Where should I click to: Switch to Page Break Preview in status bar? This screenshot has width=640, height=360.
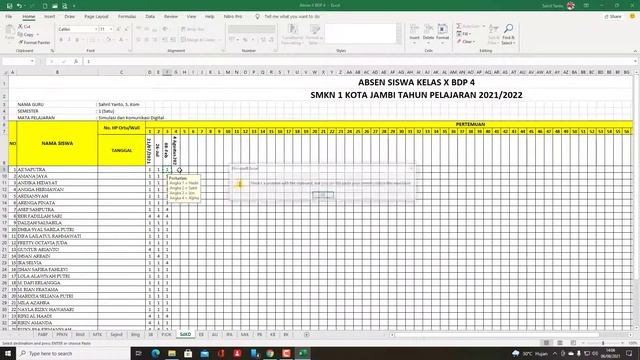[573, 343]
